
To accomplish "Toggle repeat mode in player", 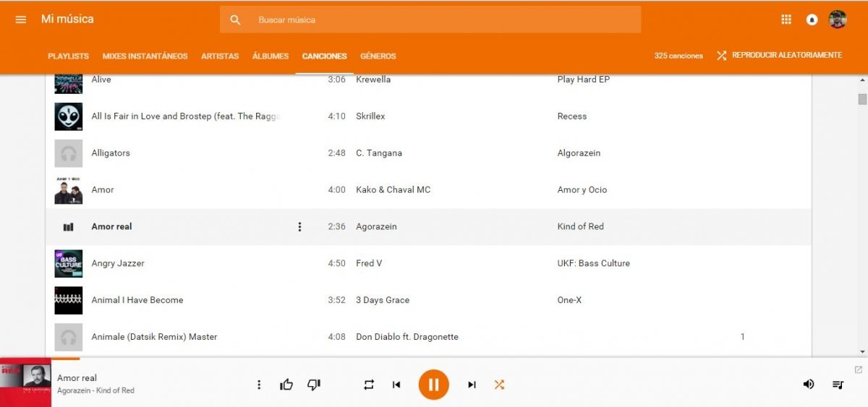I will coord(369,385).
